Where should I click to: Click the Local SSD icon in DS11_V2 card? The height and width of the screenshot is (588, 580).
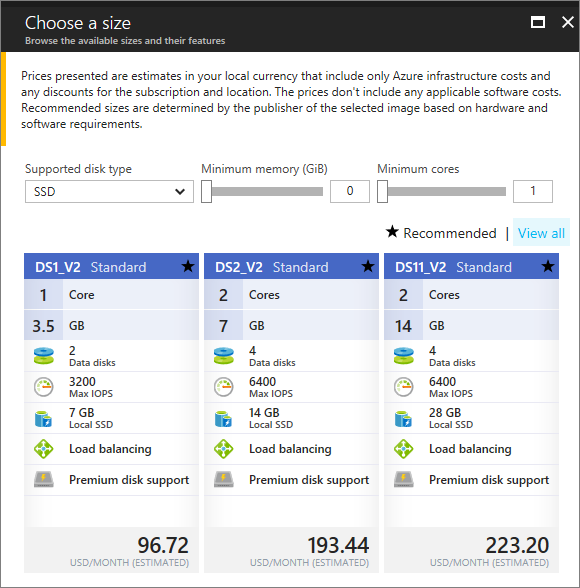(403, 418)
